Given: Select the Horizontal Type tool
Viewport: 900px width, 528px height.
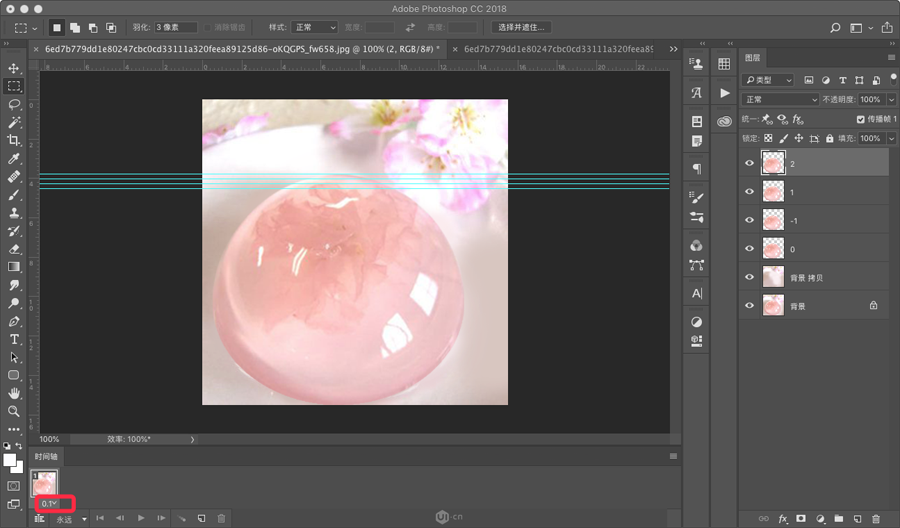Looking at the screenshot, I should (14, 339).
